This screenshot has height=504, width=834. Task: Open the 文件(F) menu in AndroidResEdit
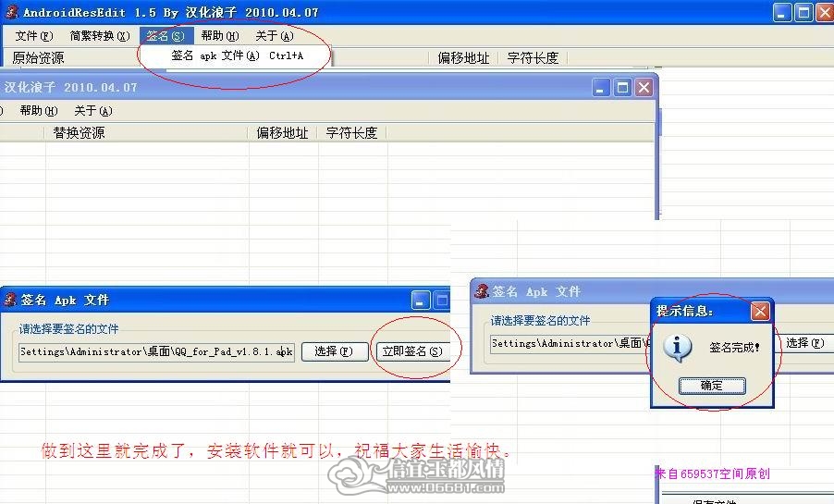pyautogui.click(x=34, y=36)
